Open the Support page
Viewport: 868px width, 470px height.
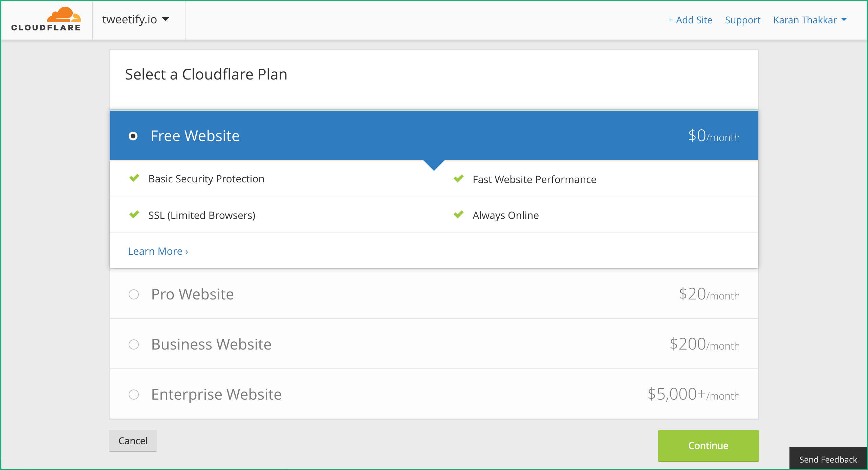tap(743, 20)
